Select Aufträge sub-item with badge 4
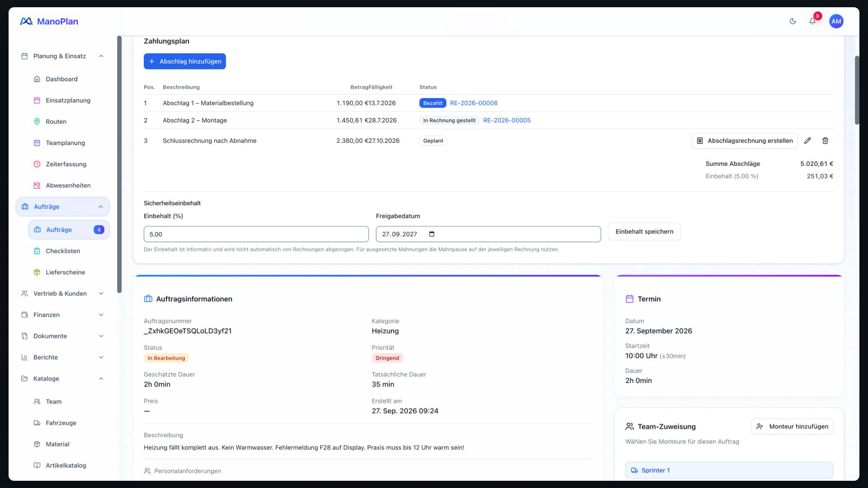868x488 pixels. (69, 230)
